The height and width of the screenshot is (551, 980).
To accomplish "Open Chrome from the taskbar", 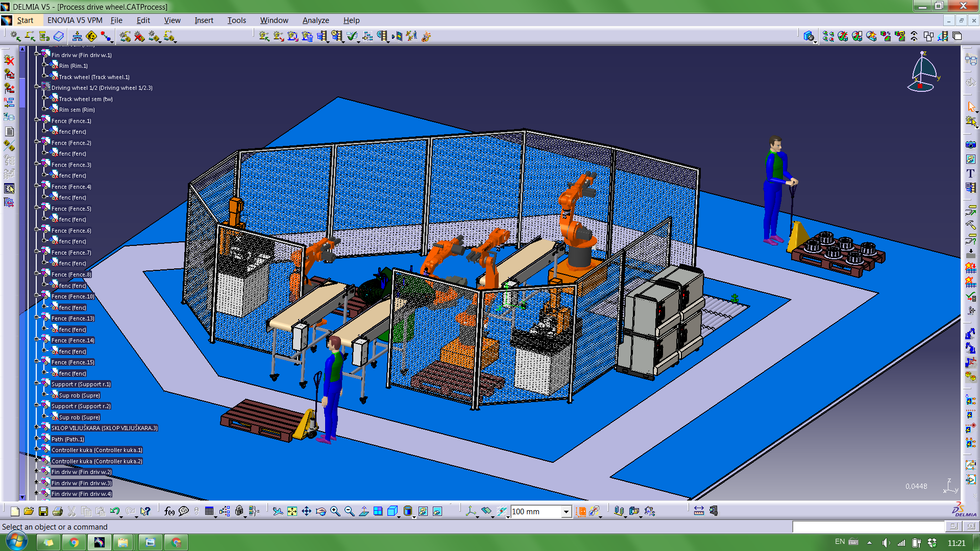I will (74, 542).
